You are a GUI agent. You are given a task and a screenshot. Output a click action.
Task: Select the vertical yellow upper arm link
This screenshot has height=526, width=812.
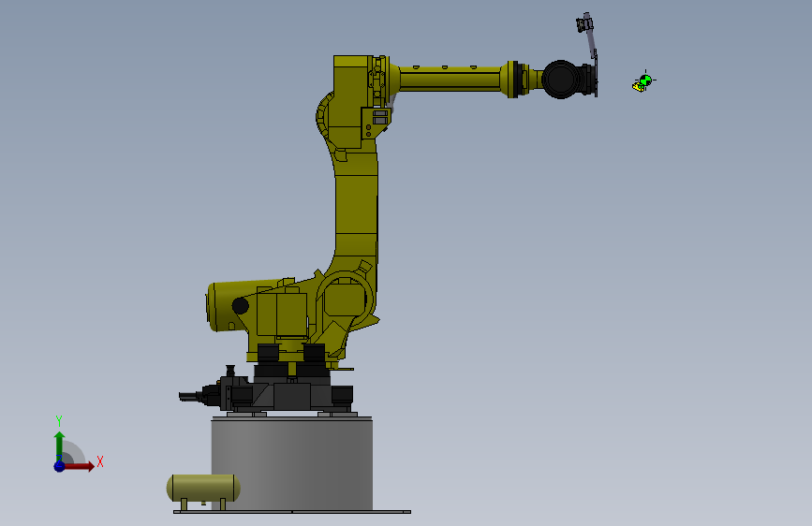point(358,207)
